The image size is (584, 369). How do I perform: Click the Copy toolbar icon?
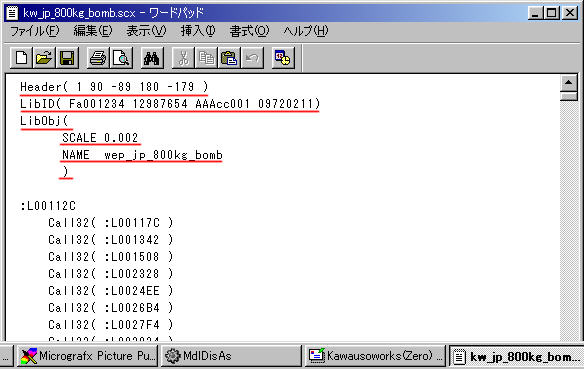coord(206,58)
